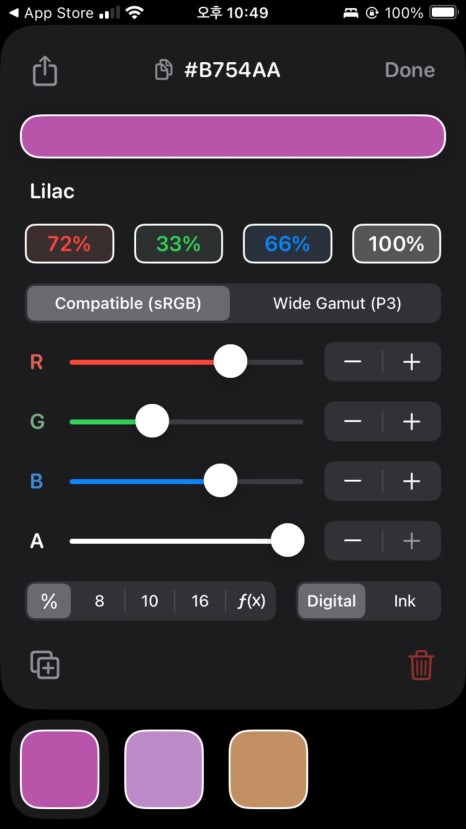Tap the Done button

click(409, 70)
